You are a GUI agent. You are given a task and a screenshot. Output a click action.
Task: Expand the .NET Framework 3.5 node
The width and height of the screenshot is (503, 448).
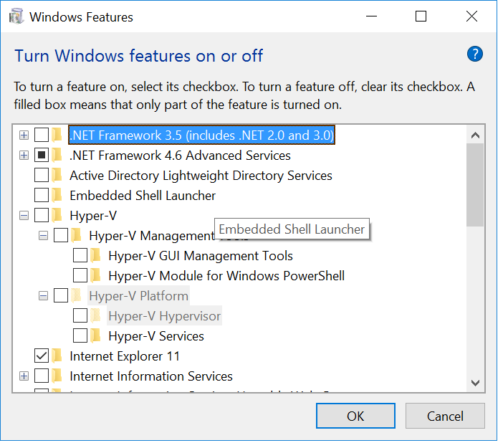tap(24, 135)
